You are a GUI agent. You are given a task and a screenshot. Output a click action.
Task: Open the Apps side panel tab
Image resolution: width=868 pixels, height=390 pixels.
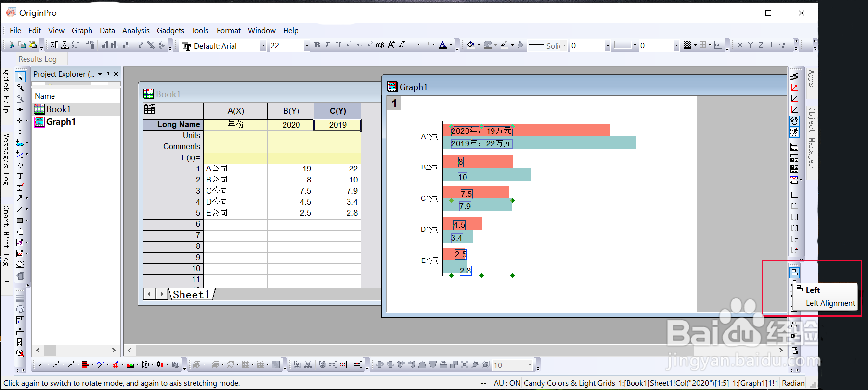click(x=811, y=78)
